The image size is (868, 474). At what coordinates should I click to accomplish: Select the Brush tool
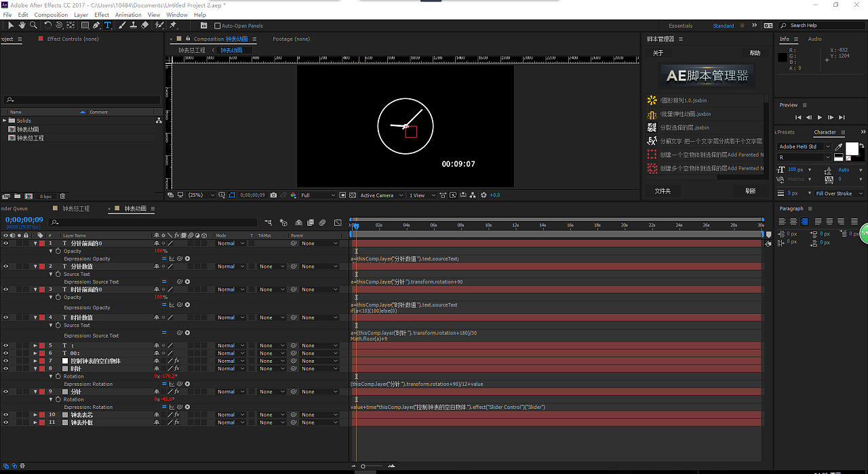pos(122,25)
